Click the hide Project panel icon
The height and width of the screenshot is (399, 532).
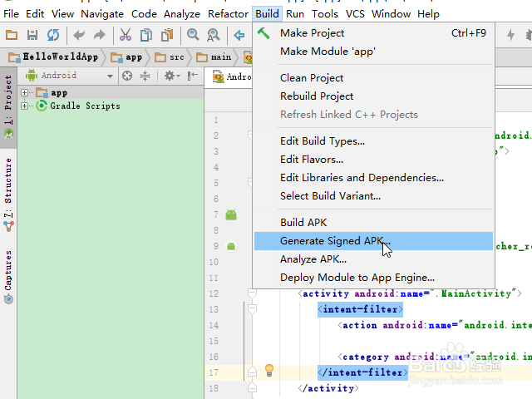coord(192,76)
